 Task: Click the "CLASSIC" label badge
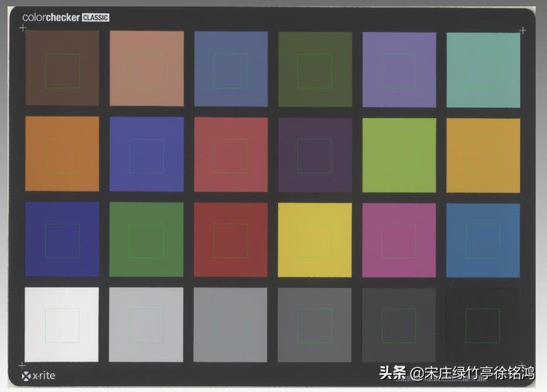[x=96, y=17]
